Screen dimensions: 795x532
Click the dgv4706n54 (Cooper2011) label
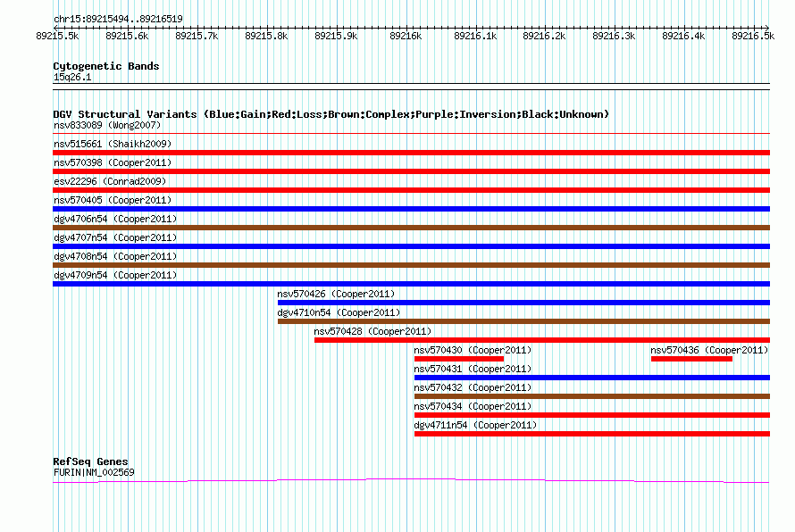115,219
